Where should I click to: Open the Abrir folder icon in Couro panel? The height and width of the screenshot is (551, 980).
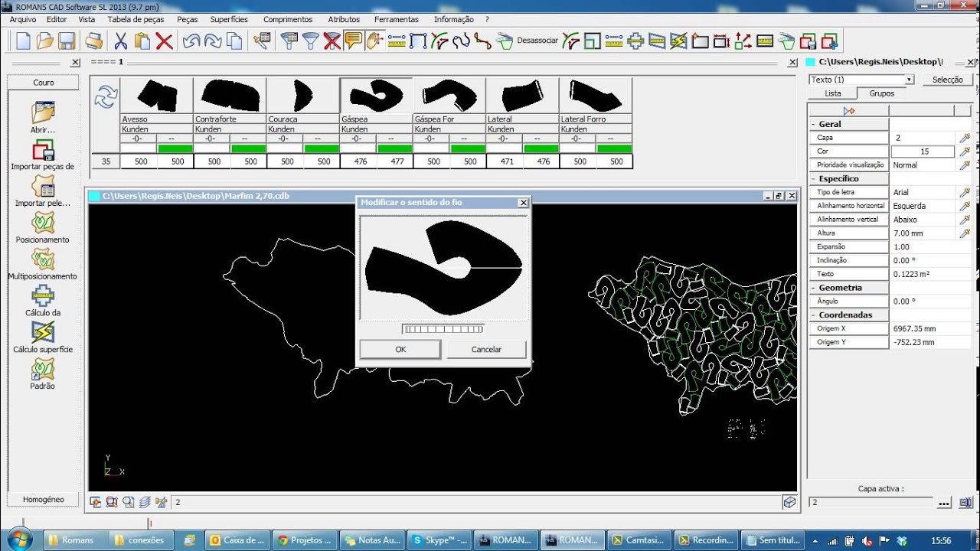[x=43, y=112]
